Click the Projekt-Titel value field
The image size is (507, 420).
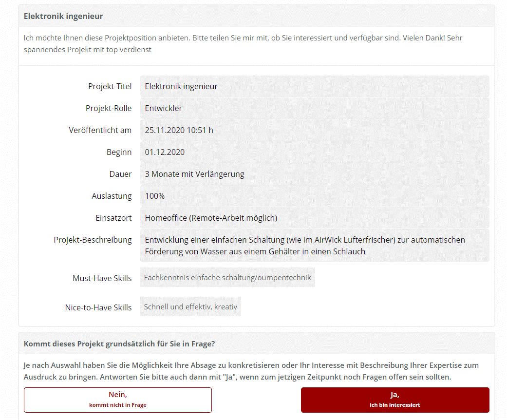click(314, 86)
